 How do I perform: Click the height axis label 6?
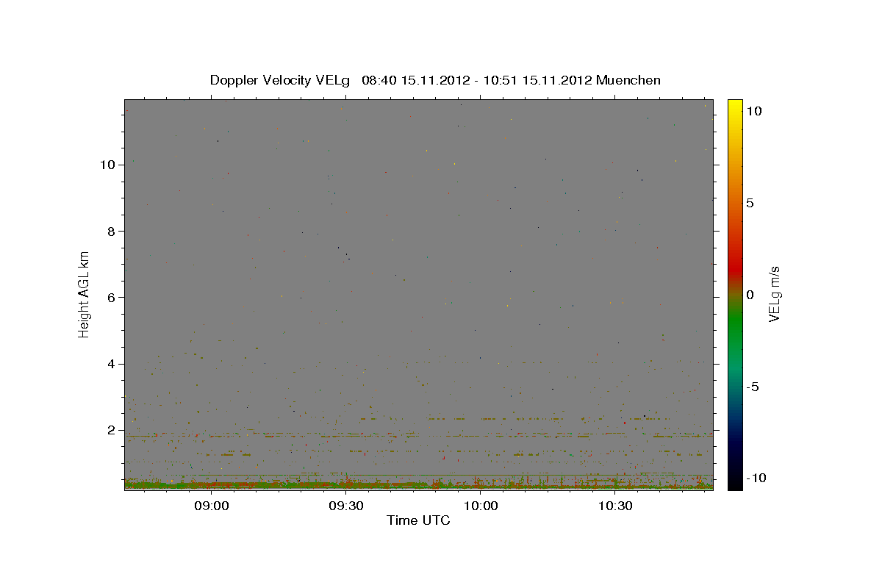(x=112, y=298)
